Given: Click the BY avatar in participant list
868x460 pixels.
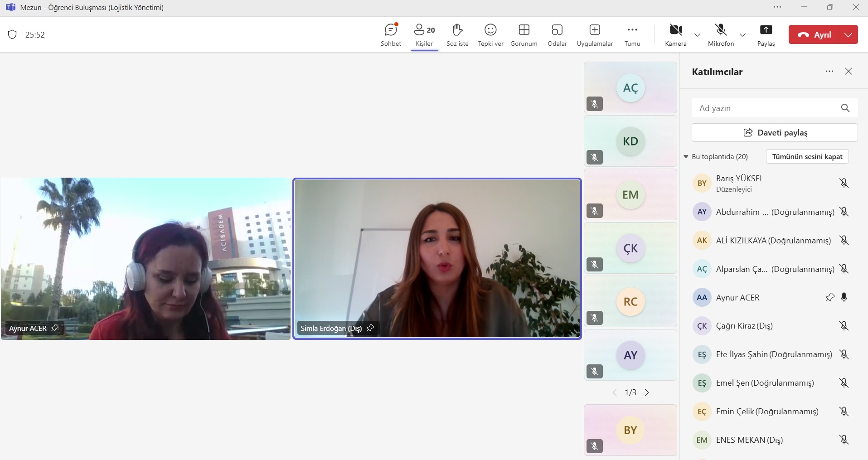Looking at the screenshot, I should click(702, 183).
